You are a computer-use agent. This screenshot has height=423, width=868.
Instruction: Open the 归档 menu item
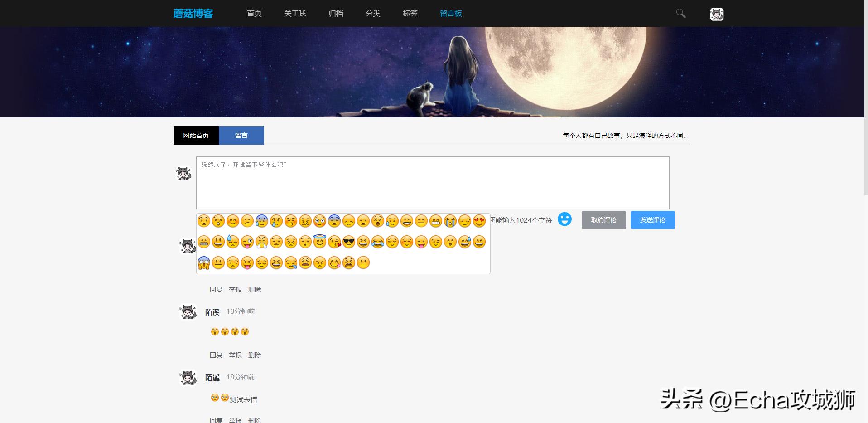click(335, 13)
